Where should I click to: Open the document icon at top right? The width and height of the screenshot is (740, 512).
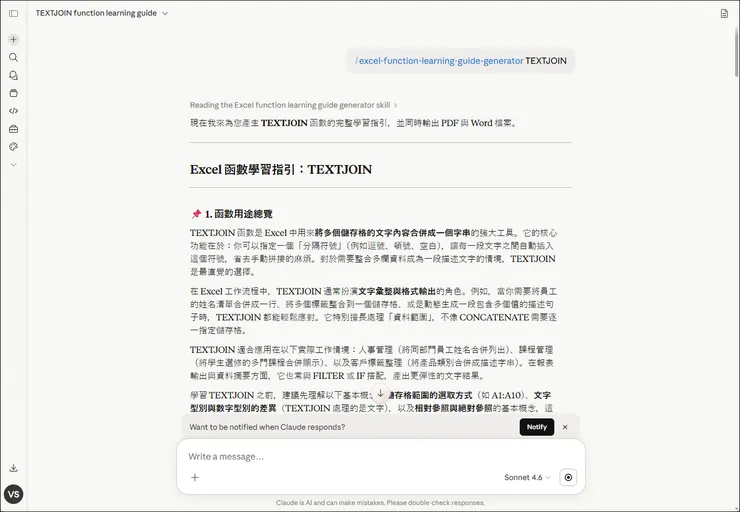724,14
